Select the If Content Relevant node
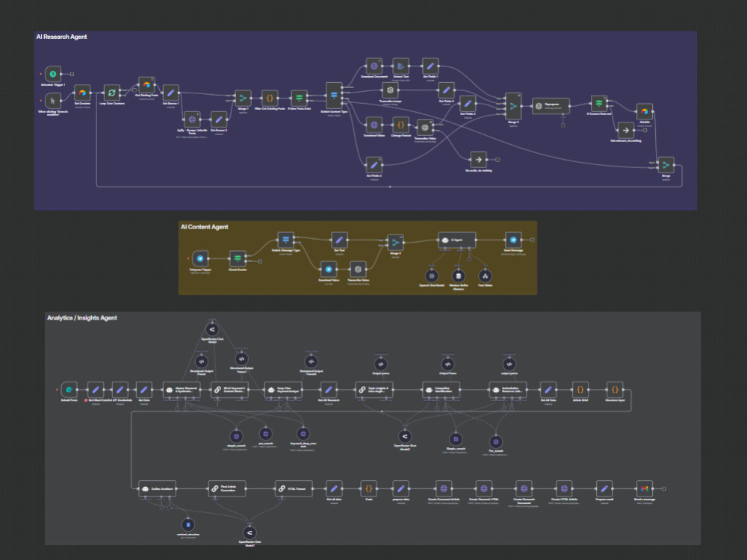747x560 pixels. tap(599, 103)
